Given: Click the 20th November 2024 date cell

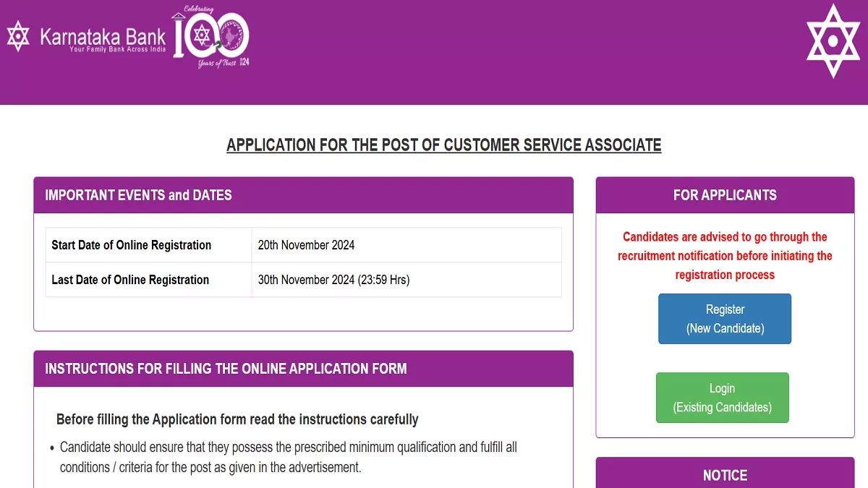Looking at the screenshot, I should [407, 245].
